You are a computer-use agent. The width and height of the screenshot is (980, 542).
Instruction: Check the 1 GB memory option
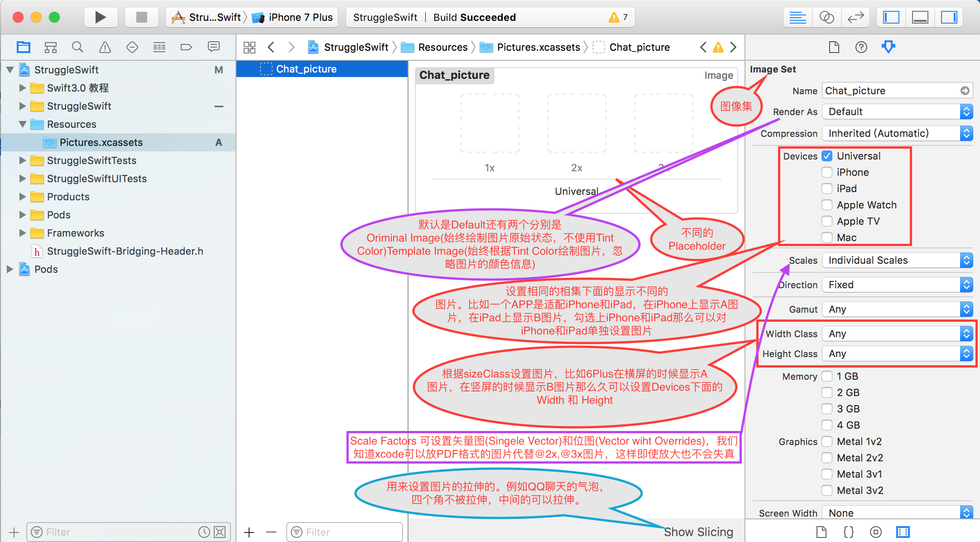[x=827, y=376]
